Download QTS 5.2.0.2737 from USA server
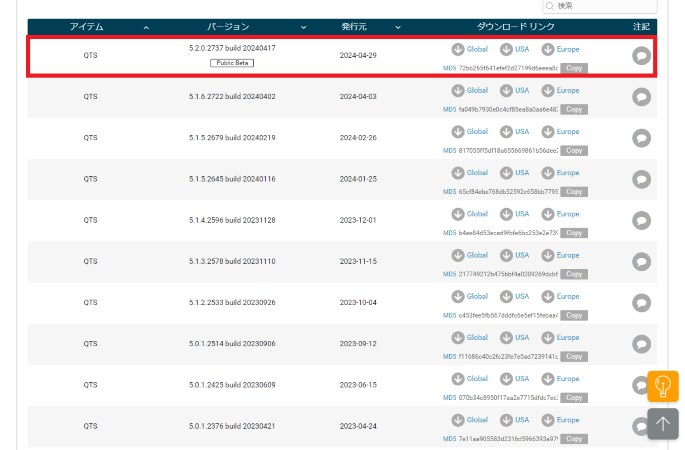Viewport: 685px width, 450px height. [515, 49]
